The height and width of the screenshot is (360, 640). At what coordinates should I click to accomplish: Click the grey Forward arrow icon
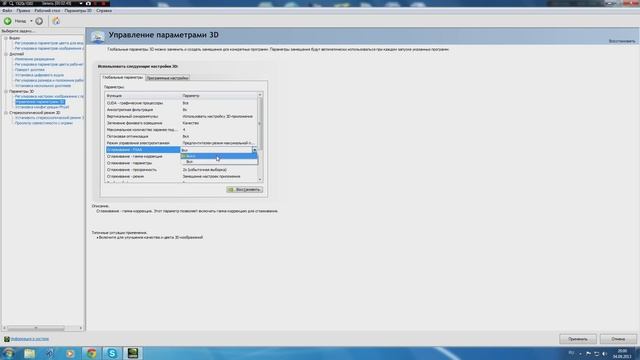pyautogui.click(x=39, y=21)
